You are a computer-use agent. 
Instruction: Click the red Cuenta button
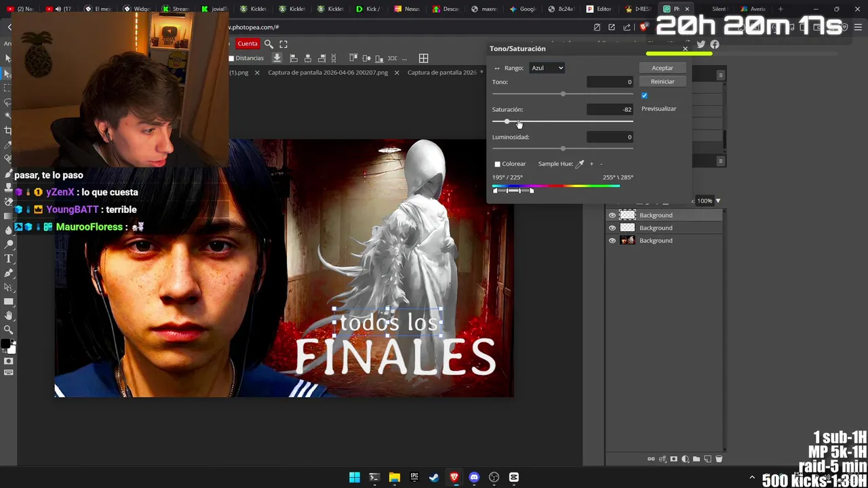click(x=248, y=44)
